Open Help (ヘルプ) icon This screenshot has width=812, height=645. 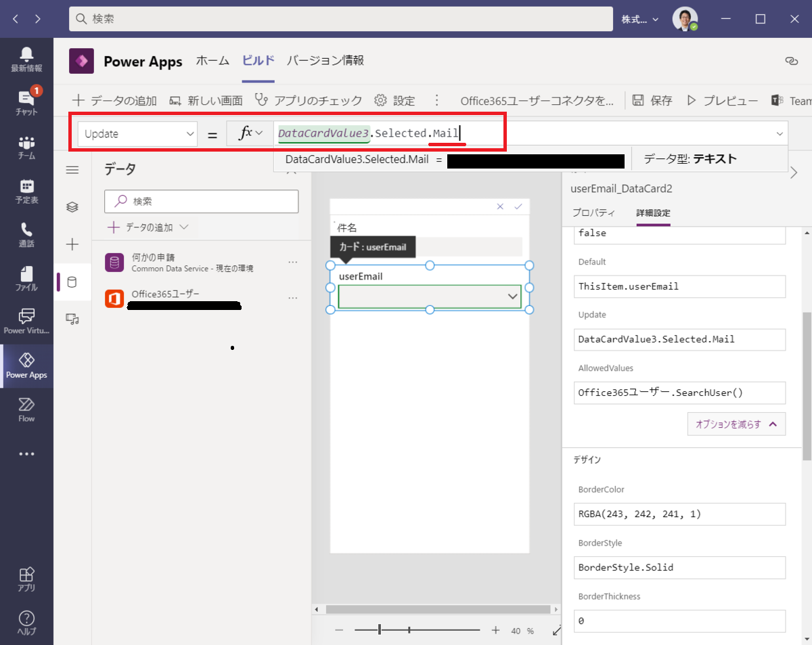pyautogui.click(x=26, y=623)
